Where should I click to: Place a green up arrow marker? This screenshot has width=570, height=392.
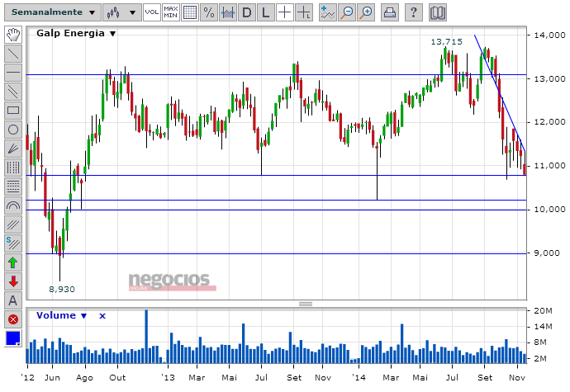(x=13, y=262)
